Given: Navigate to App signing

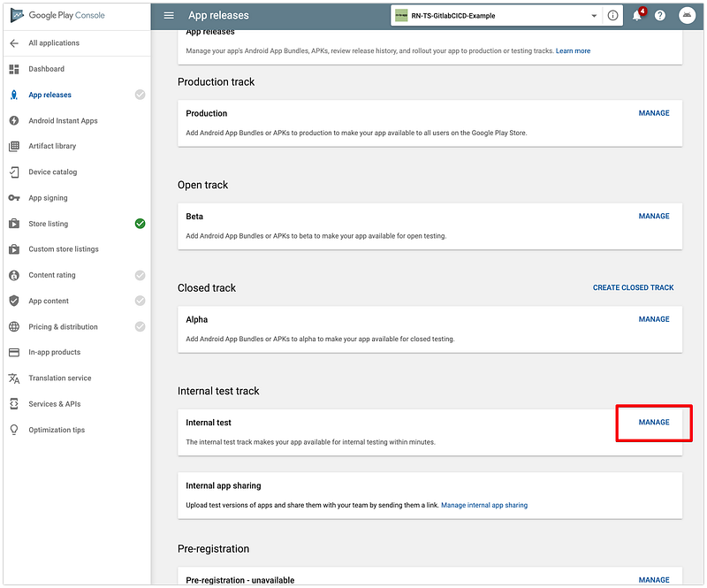Looking at the screenshot, I should (49, 198).
